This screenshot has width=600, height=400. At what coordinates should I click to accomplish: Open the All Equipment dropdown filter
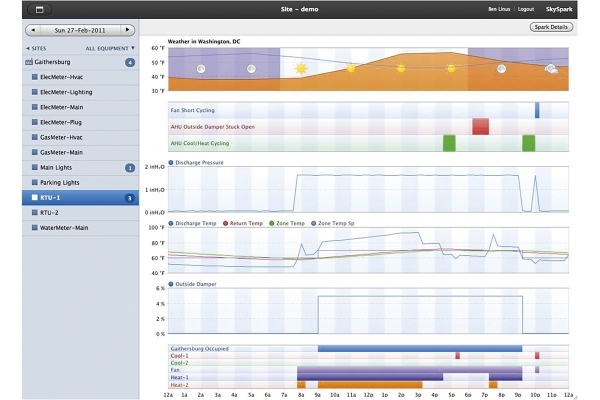[x=110, y=48]
